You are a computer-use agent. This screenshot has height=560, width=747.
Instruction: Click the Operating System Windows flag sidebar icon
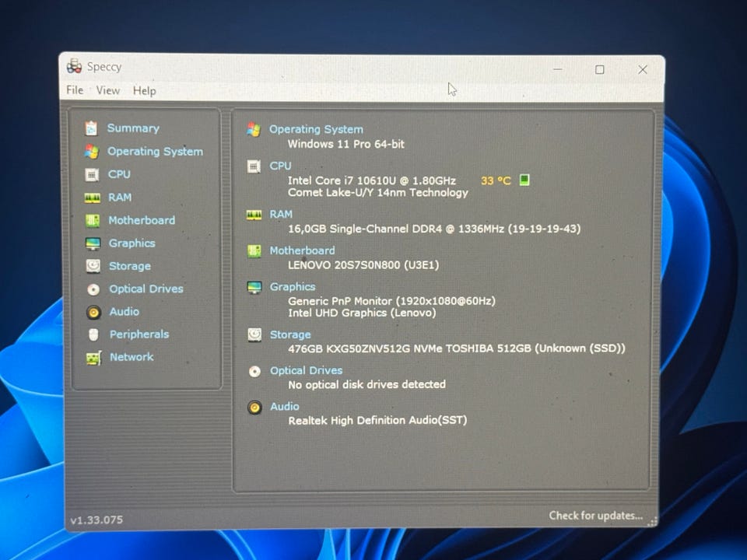[x=92, y=152]
